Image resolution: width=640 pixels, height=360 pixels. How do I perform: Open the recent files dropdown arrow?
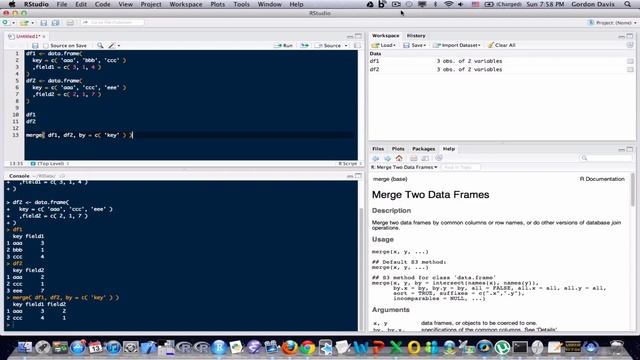click(x=33, y=23)
